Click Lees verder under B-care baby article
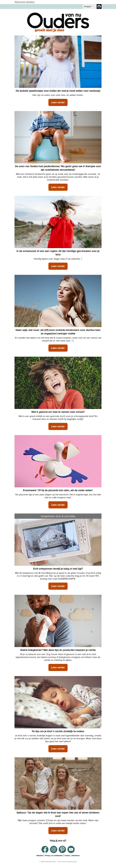Image resolution: width=116 pixels, height=868 pixels. coord(58,586)
